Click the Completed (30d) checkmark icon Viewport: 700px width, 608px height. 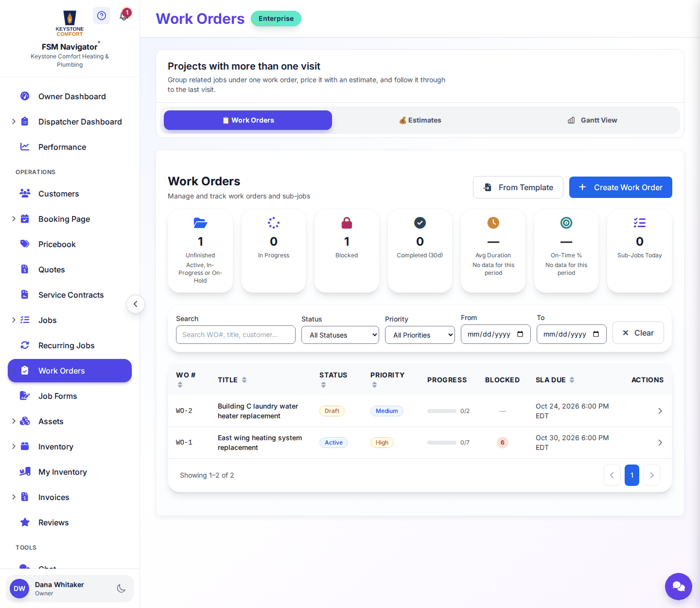[420, 223]
